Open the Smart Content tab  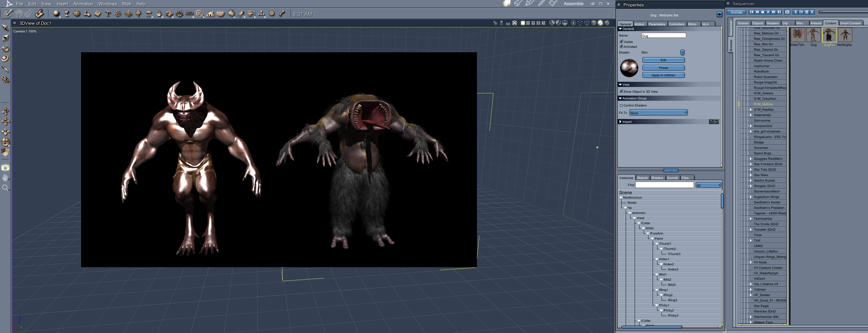(x=850, y=23)
